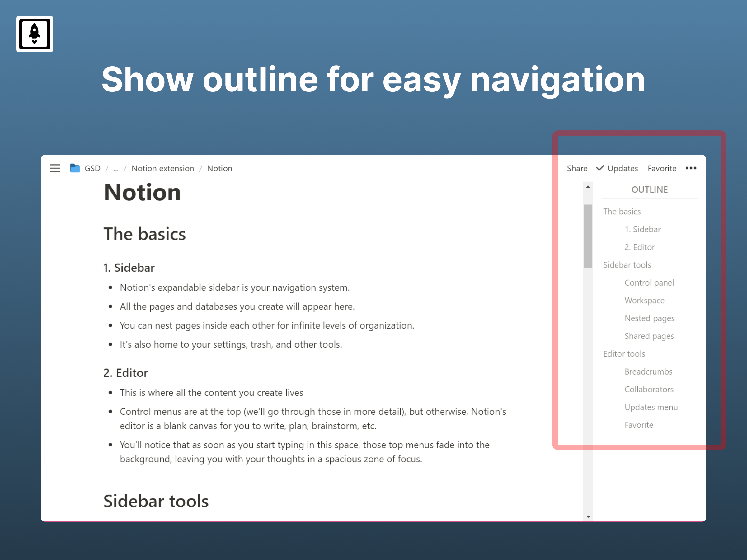Click the Share button icon
747x560 pixels.
(577, 168)
